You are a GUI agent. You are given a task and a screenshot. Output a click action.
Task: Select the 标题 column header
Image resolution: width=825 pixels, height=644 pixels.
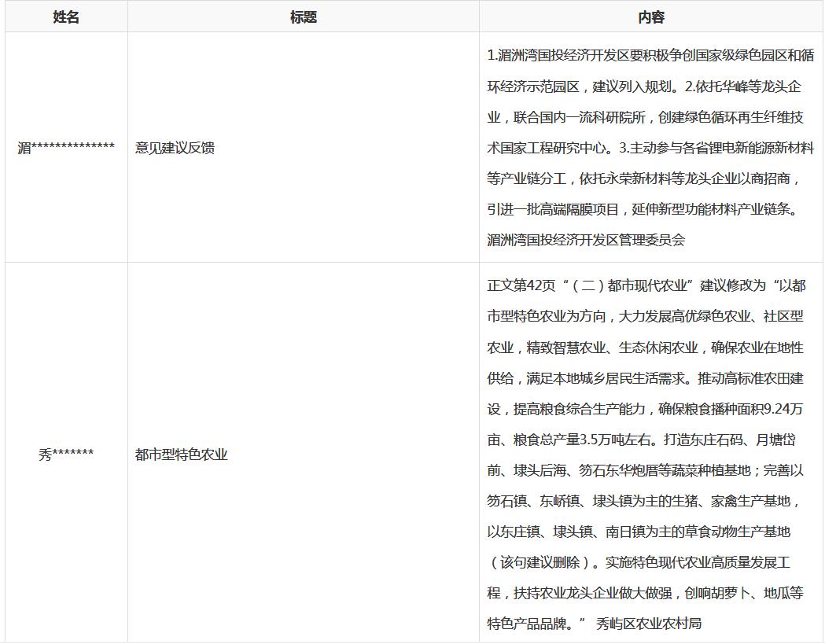[x=303, y=17]
